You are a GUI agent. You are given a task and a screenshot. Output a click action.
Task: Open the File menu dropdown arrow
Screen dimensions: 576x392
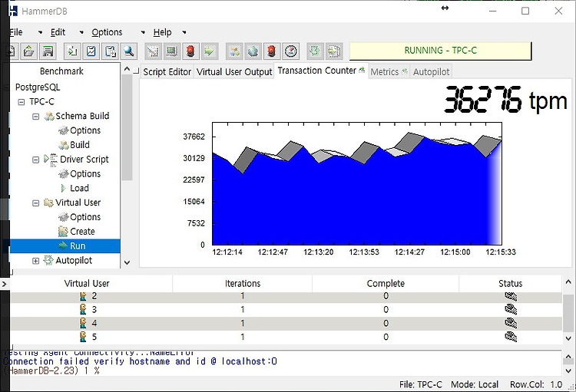point(41,33)
